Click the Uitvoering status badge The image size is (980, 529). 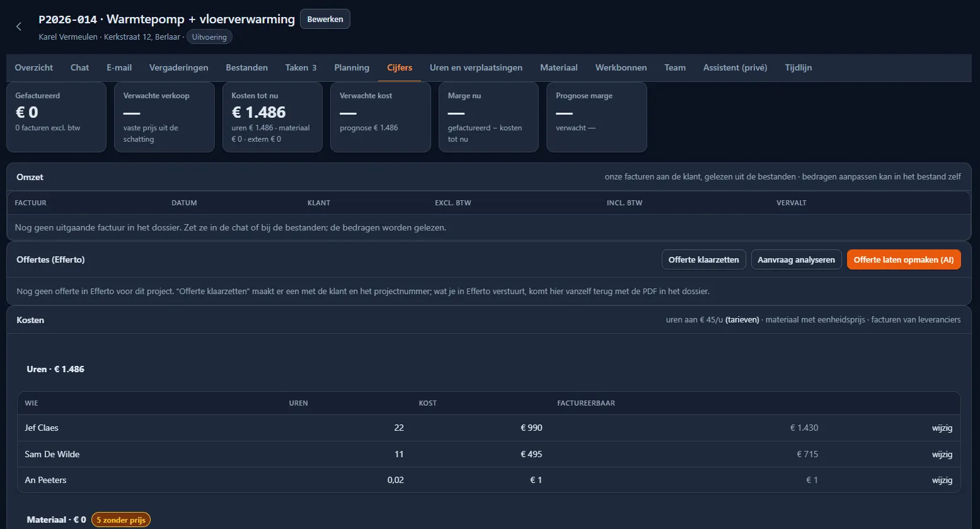click(210, 37)
